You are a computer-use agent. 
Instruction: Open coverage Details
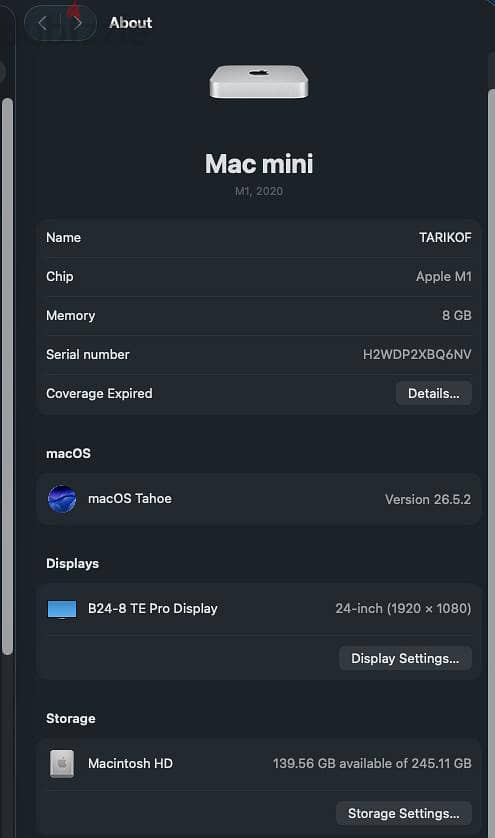click(434, 393)
